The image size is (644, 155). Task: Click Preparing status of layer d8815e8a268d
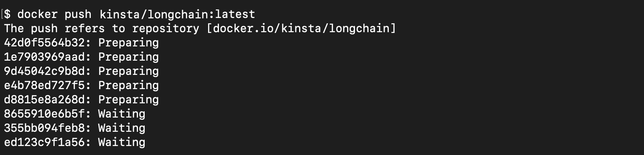(x=129, y=100)
